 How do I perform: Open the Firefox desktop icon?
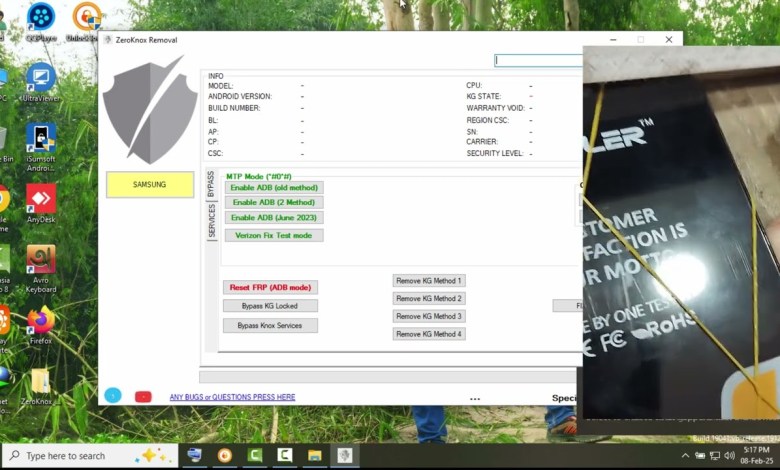point(41,325)
